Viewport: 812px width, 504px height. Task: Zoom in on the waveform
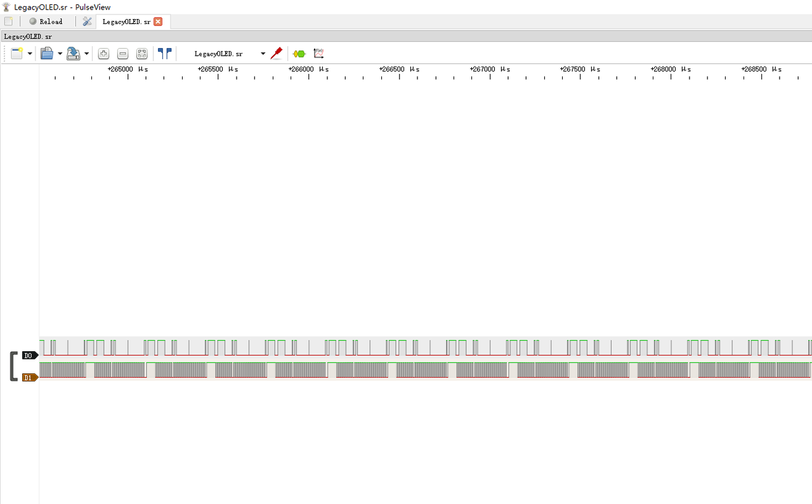click(x=103, y=54)
